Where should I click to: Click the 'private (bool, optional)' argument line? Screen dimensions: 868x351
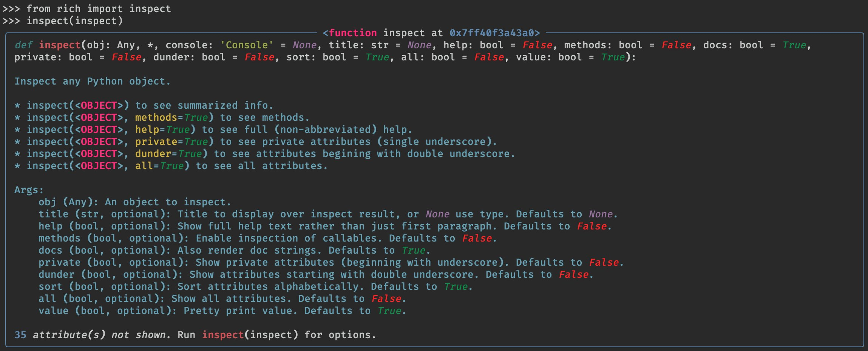pos(331,262)
